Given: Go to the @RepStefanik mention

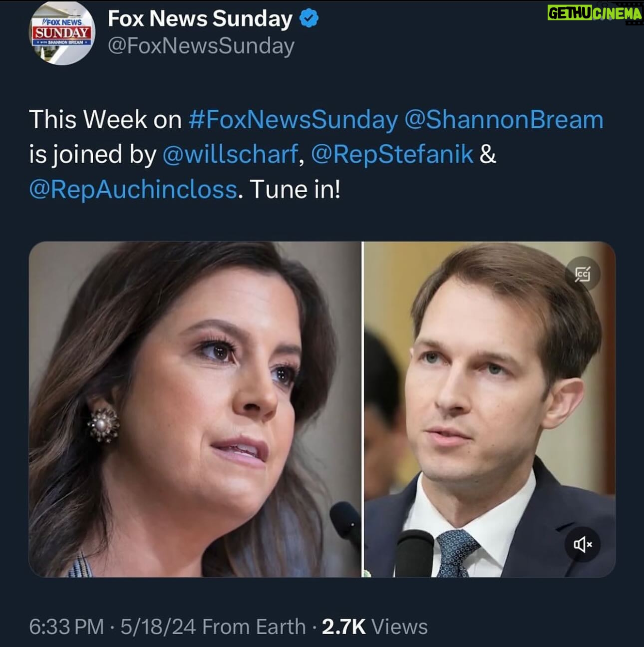Looking at the screenshot, I should (392, 154).
